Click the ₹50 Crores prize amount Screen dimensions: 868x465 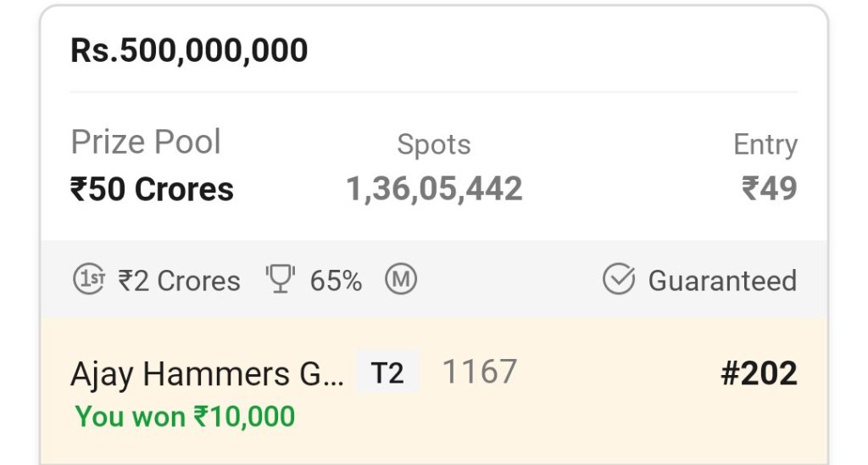coord(152,189)
